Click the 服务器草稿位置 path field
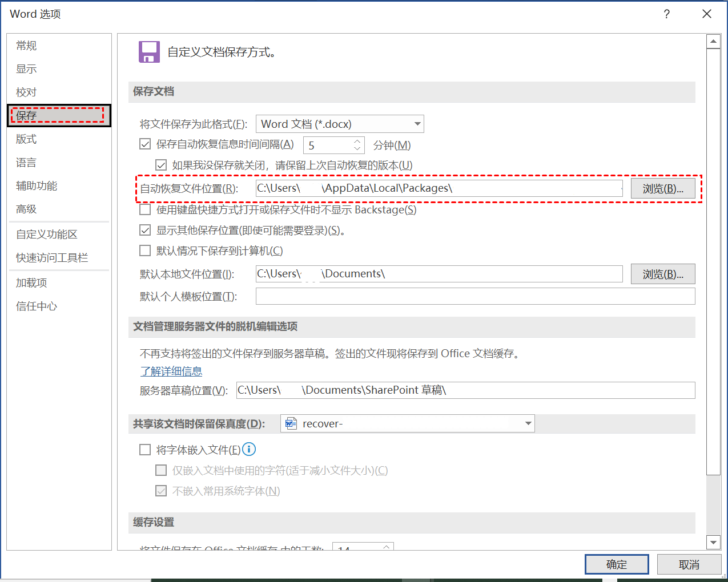 pos(465,390)
